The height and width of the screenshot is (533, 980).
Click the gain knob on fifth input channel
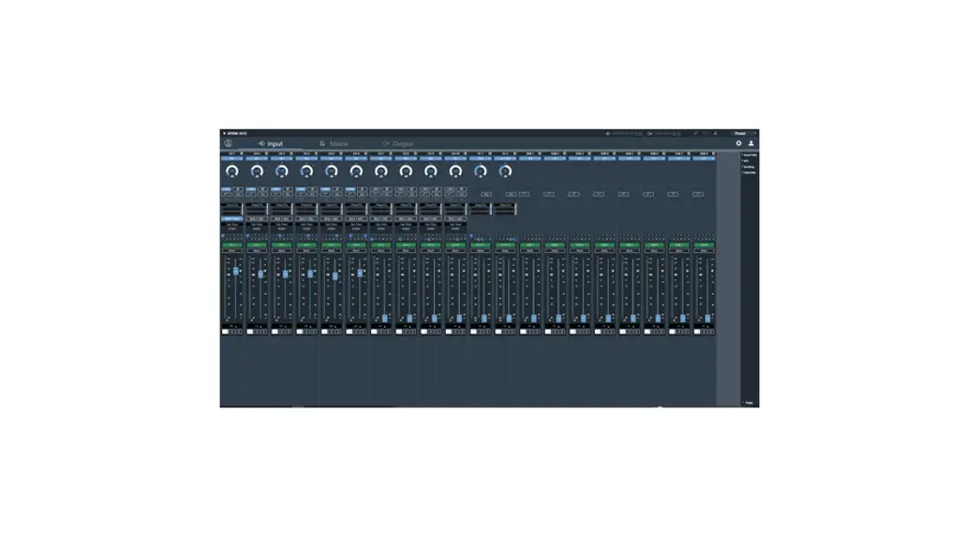tap(332, 171)
